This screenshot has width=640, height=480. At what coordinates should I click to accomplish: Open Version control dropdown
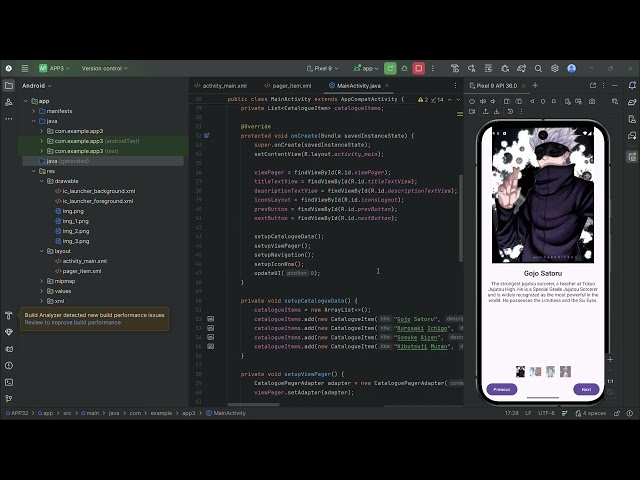tap(104, 69)
